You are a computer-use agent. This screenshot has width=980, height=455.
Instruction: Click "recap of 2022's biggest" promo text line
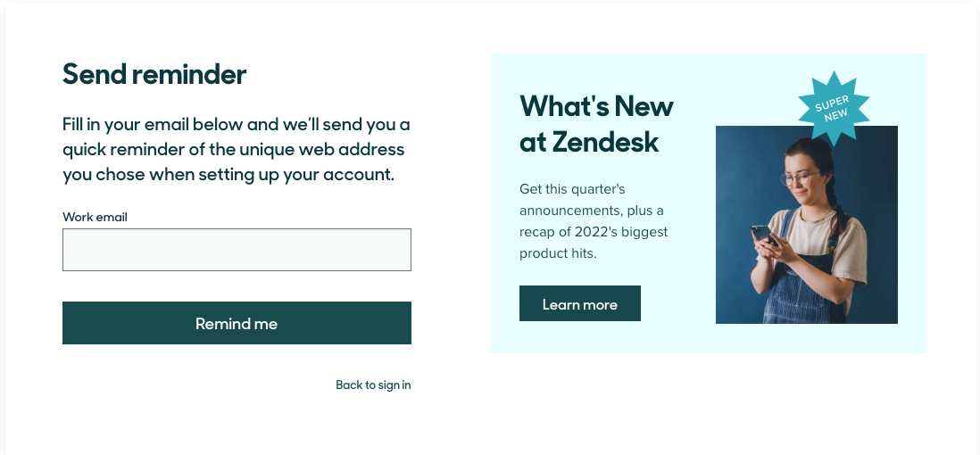pos(594,232)
